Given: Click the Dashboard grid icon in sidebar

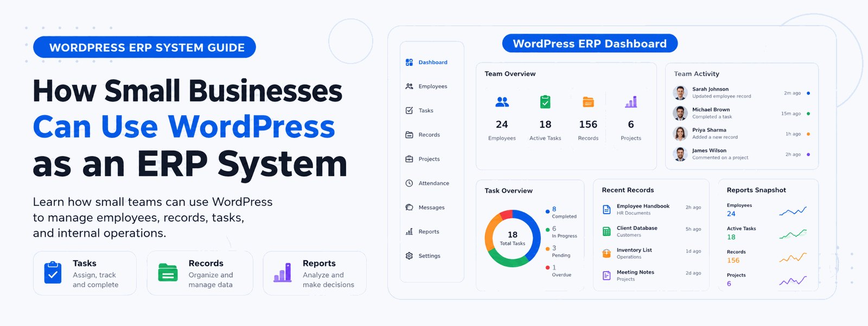Looking at the screenshot, I should point(410,62).
